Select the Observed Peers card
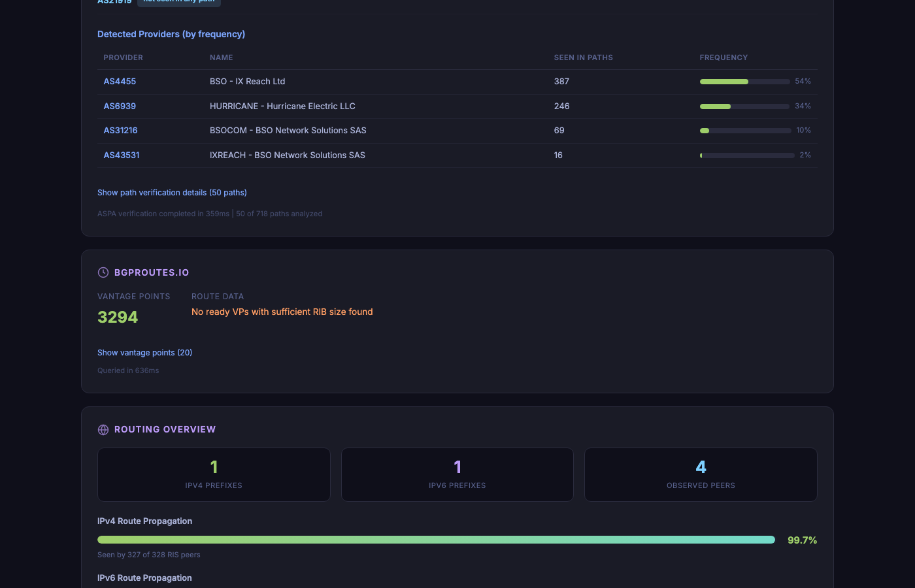 (x=701, y=474)
